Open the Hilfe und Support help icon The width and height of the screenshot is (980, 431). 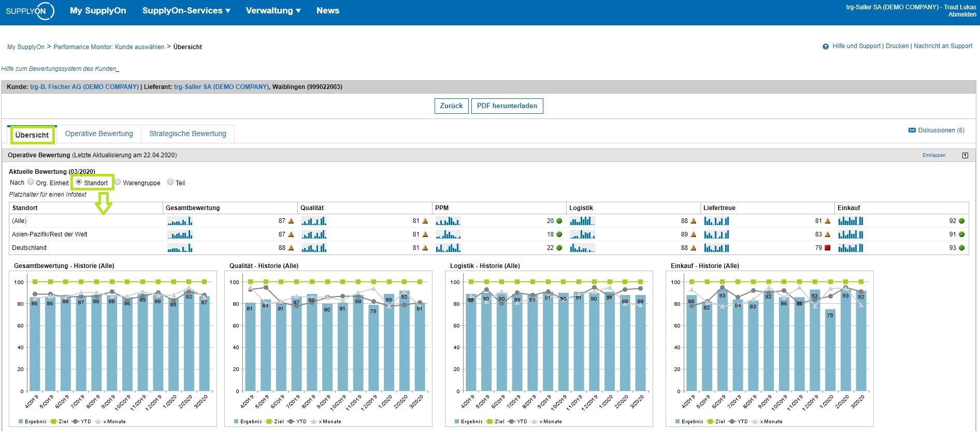(826, 47)
